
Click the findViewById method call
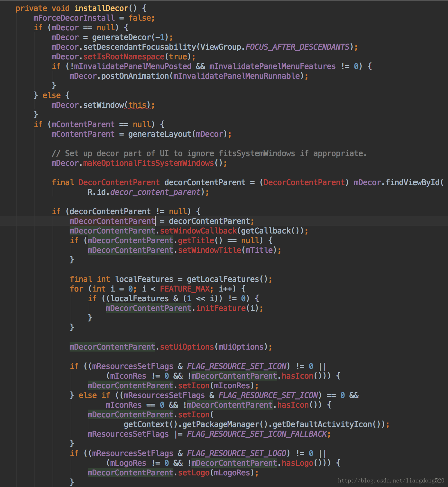click(x=413, y=183)
